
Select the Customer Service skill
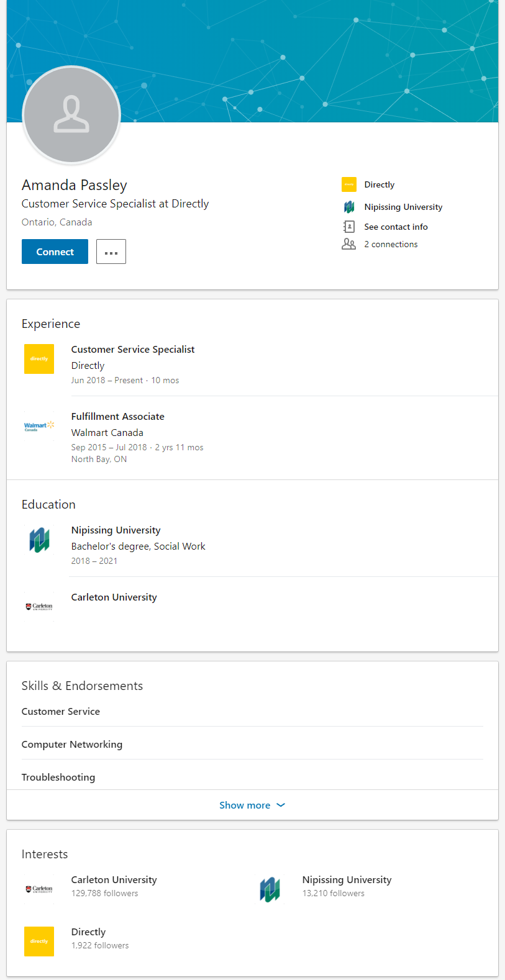[x=61, y=712]
